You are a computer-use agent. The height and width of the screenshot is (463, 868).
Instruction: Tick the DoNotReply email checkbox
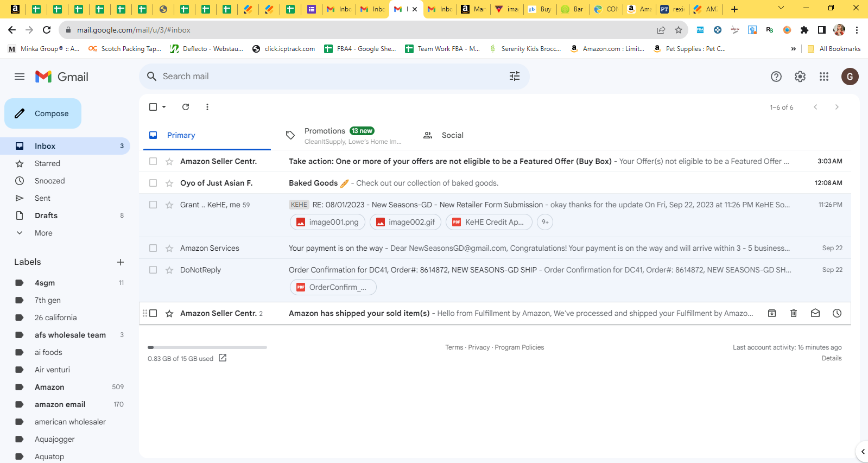click(153, 270)
